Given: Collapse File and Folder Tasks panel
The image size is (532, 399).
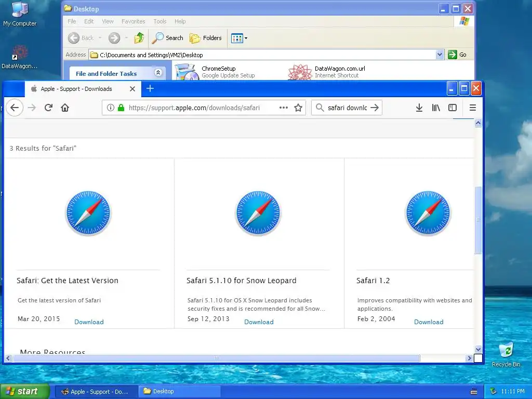Looking at the screenshot, I should [x=158, y=72].
